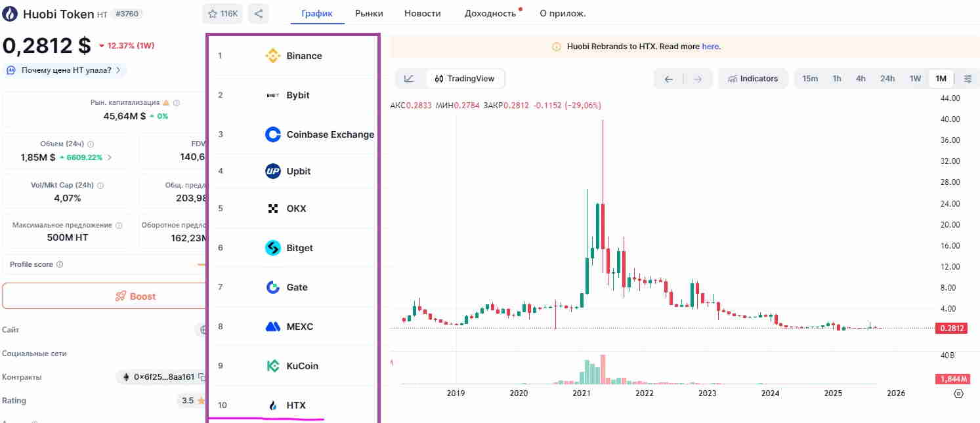Click the chart axis settings gear icon
The width and height of the screenshot is (980, 423).
coord(958,393)
